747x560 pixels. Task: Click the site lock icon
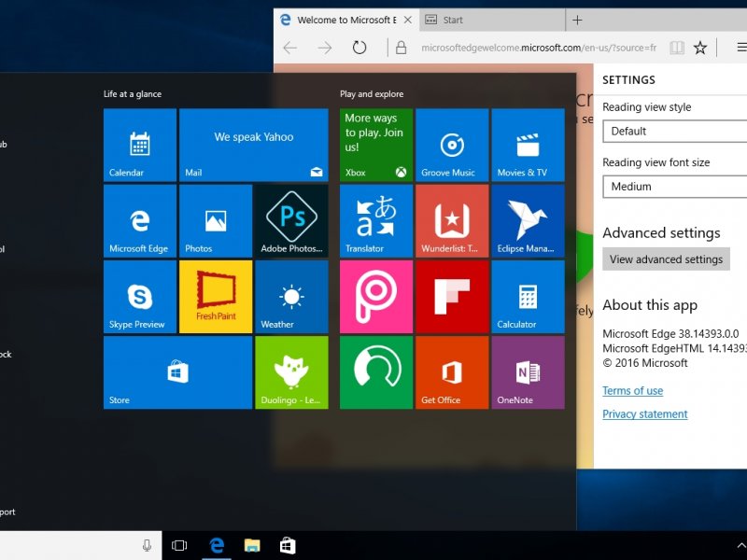click(x=402, y=48)
